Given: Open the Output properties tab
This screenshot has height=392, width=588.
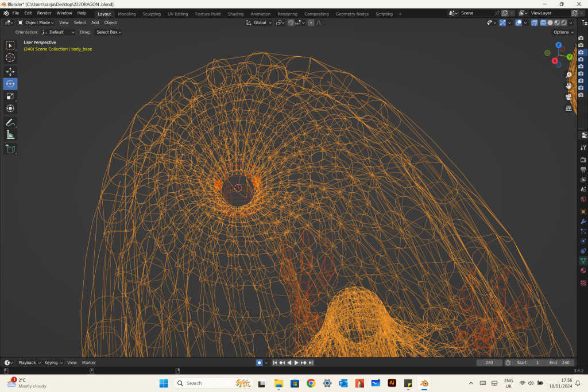Looking at the screenshot, I should point(583,170).
